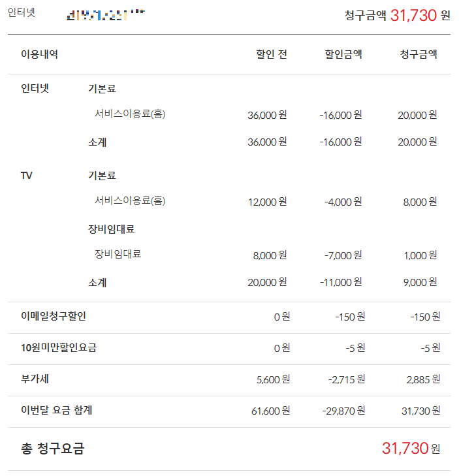Click the 인터넷 title beside the masked number
Viewport: 459px width, 476px height.
pyautogui.click(x=21, y=12)
